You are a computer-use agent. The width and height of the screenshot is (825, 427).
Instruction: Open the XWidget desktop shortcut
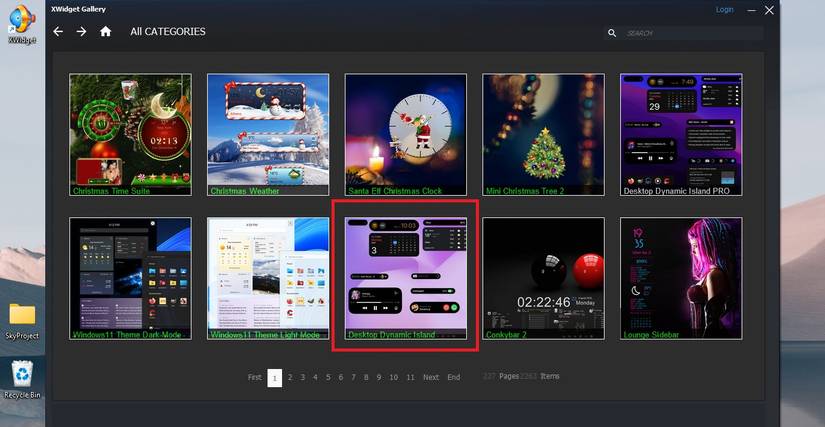point(22,25)
